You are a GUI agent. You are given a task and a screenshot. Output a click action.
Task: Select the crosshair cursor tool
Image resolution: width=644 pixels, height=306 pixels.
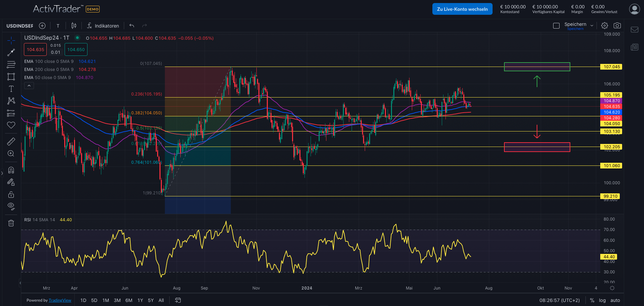(x=11, y=40)
